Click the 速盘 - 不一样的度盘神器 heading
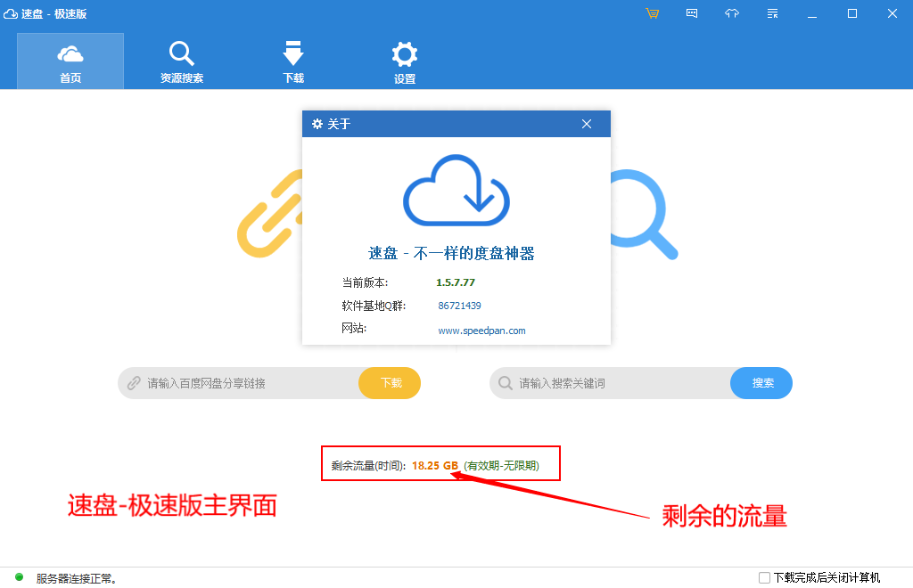 coord(451,254)
